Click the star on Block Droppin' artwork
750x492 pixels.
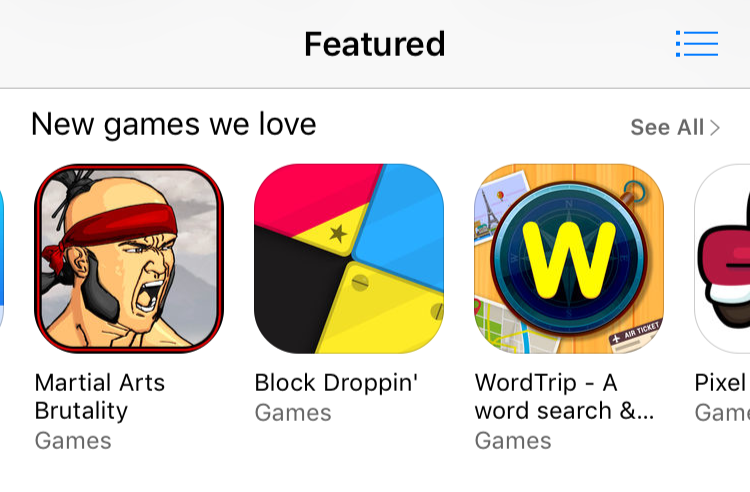click(x=338, y=234)
